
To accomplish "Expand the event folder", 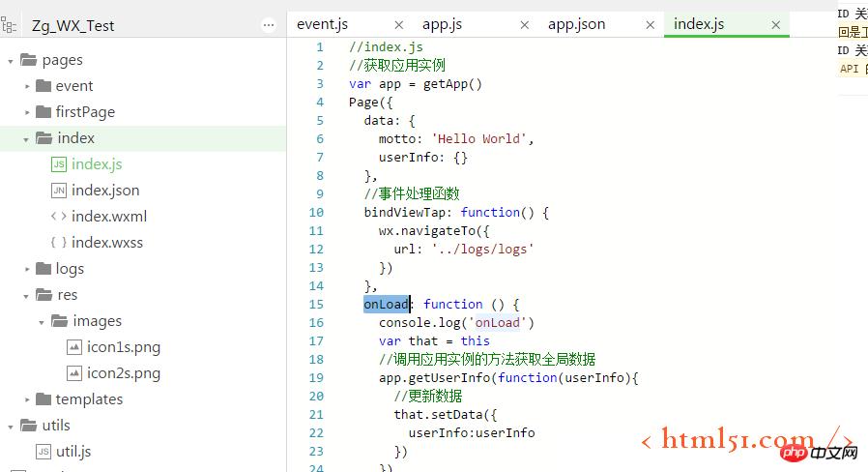I will 28,86.
